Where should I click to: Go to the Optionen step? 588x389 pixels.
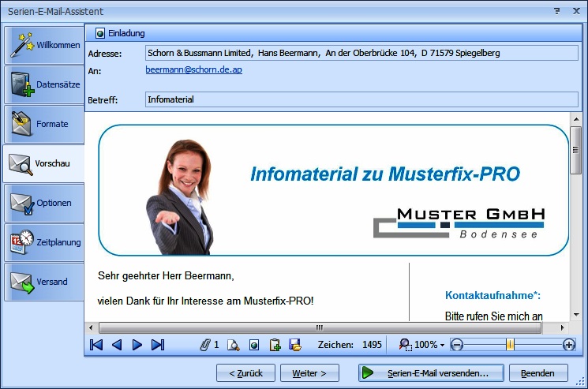click(44, 203)
